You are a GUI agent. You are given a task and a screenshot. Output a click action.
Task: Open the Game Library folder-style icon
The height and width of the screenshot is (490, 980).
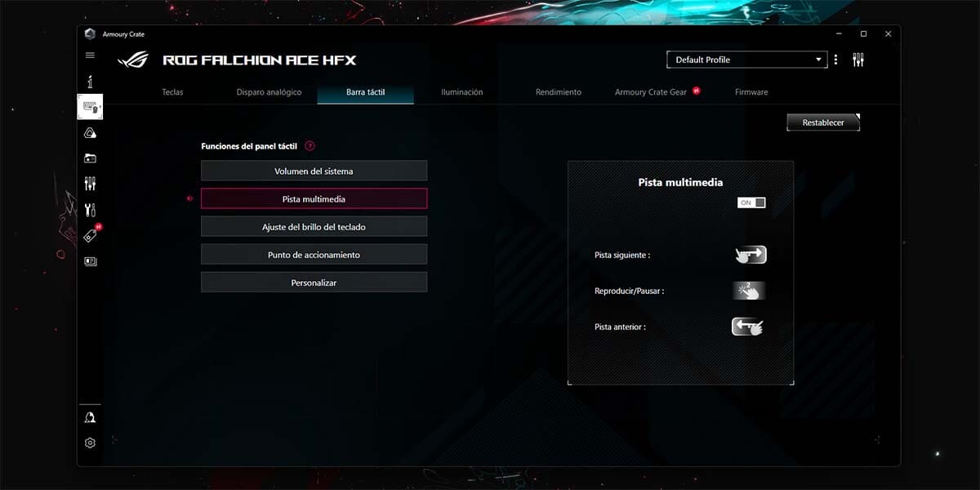90,158
